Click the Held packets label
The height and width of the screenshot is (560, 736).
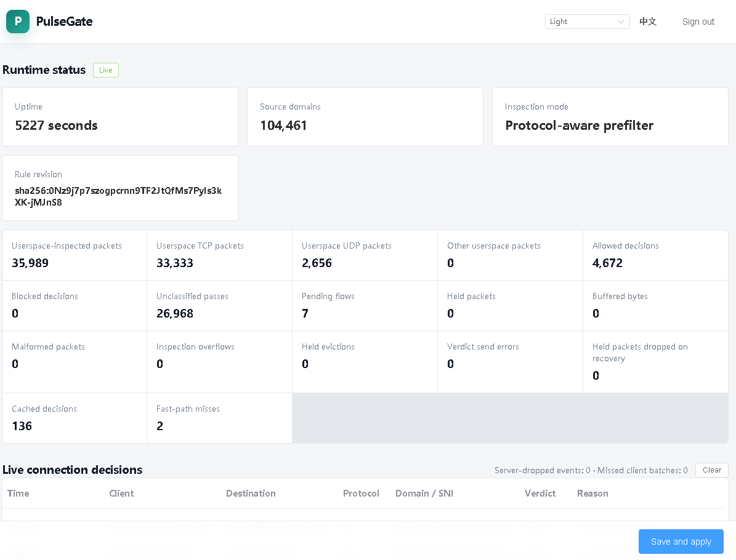471,297
